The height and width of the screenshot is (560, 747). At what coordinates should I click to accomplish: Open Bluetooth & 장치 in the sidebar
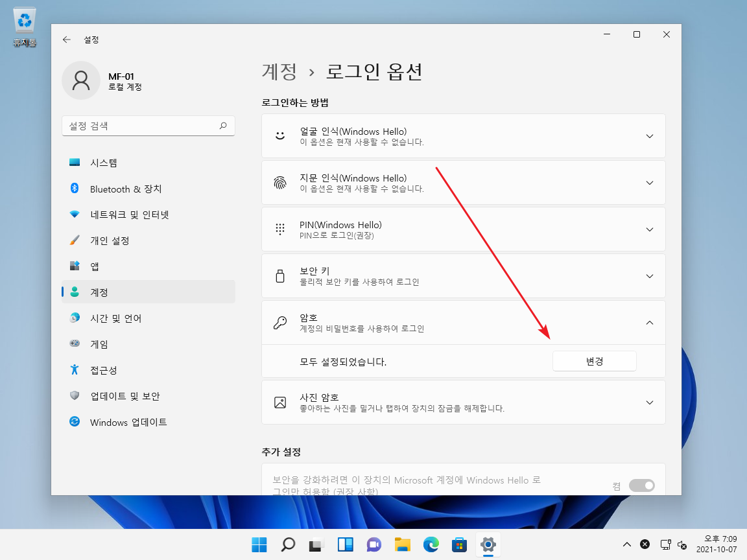tap(148, 189)
